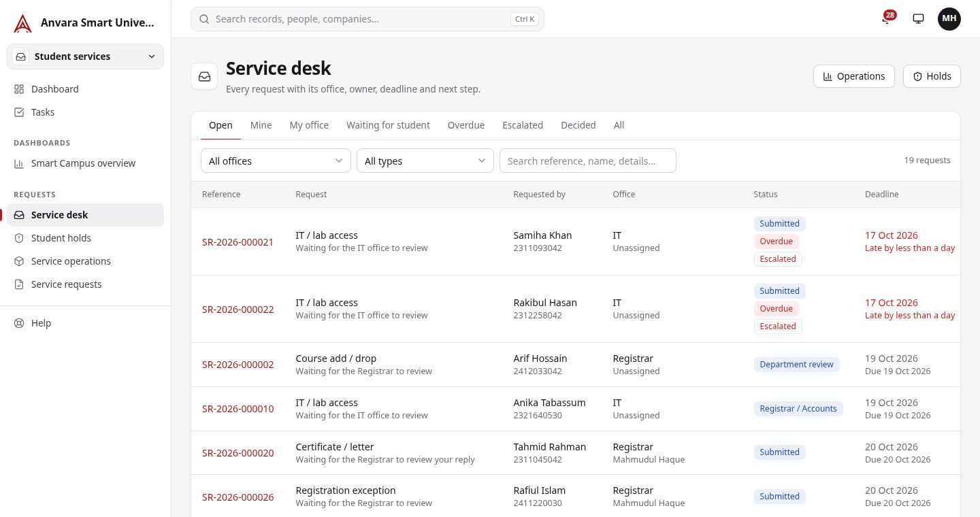
Task: Open the notifications bell showing 28
Action: pos(886,19)
